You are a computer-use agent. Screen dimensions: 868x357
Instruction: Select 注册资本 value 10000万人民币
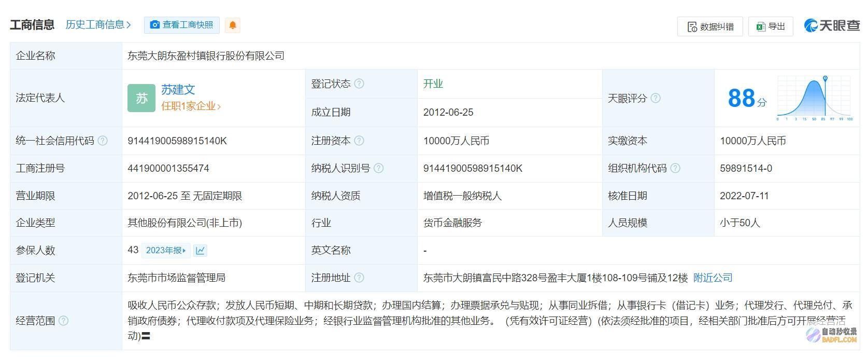(456, 141)
